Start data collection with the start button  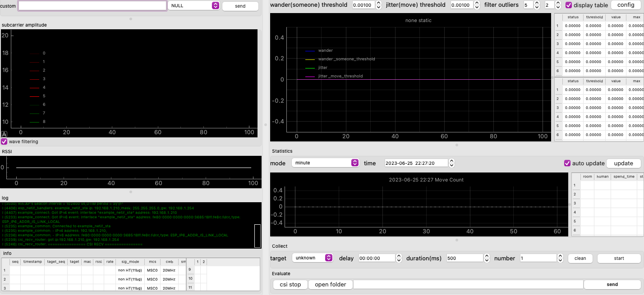coord(619,258)
